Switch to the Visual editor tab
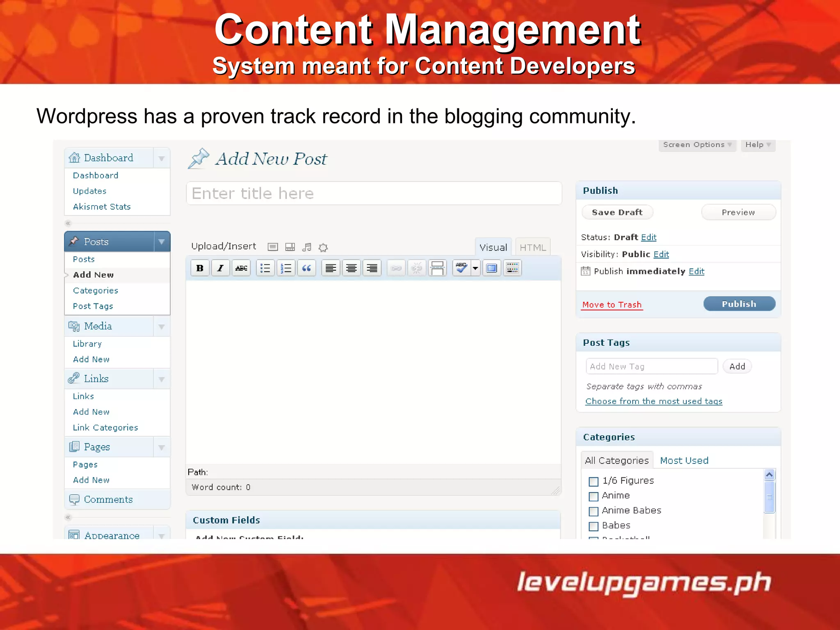840x630 pixels. point(493,247)
